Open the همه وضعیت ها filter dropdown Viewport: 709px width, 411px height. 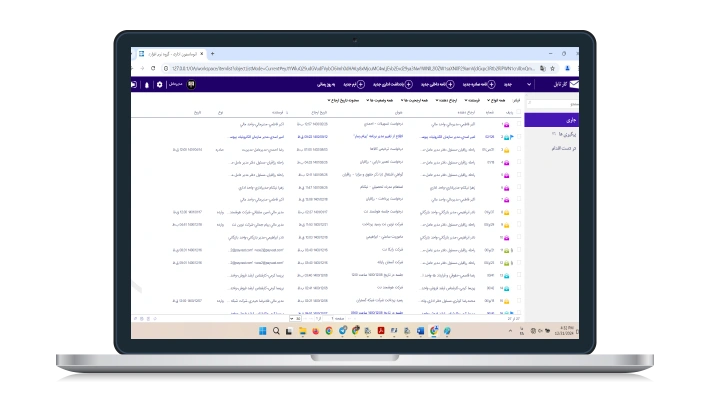pos(379,100)
